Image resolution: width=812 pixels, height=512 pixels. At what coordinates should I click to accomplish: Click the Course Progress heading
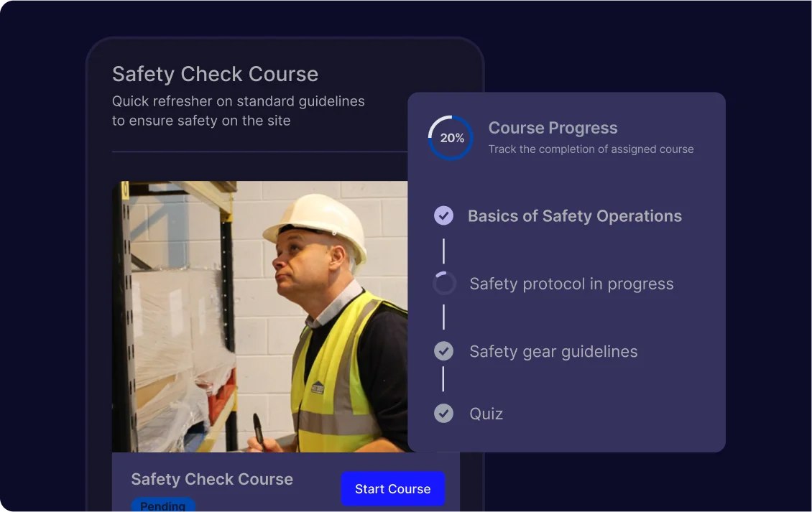(553, 128)
